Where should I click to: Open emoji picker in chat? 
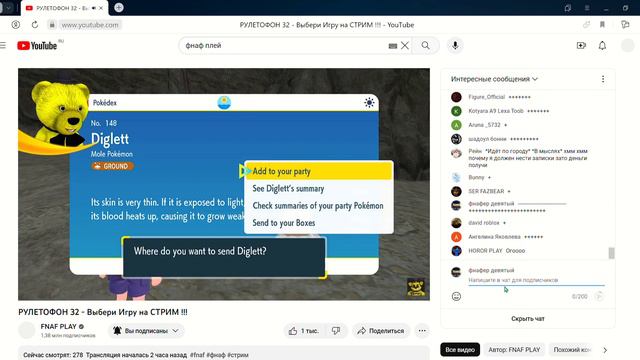pos(456,296)
